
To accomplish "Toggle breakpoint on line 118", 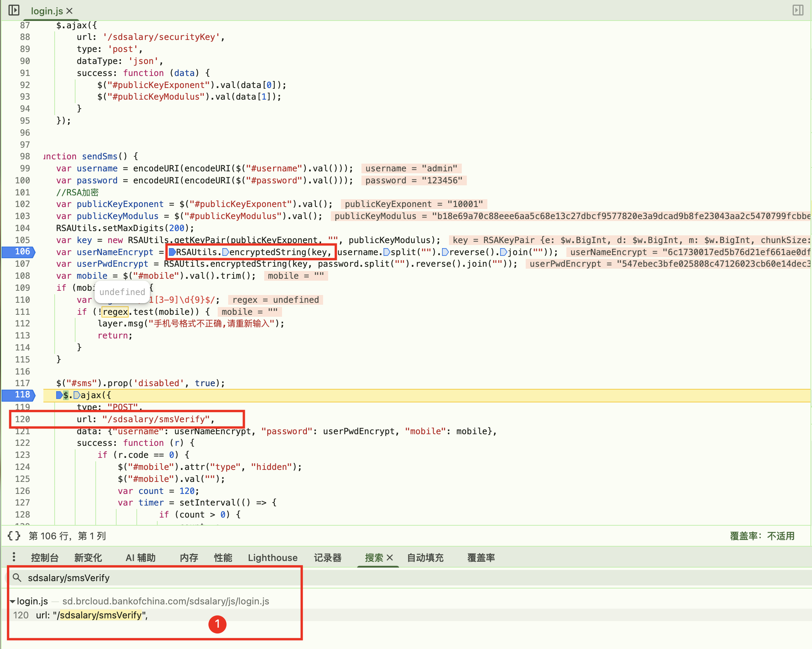I will pyautogui.click(x=22, y=395).
